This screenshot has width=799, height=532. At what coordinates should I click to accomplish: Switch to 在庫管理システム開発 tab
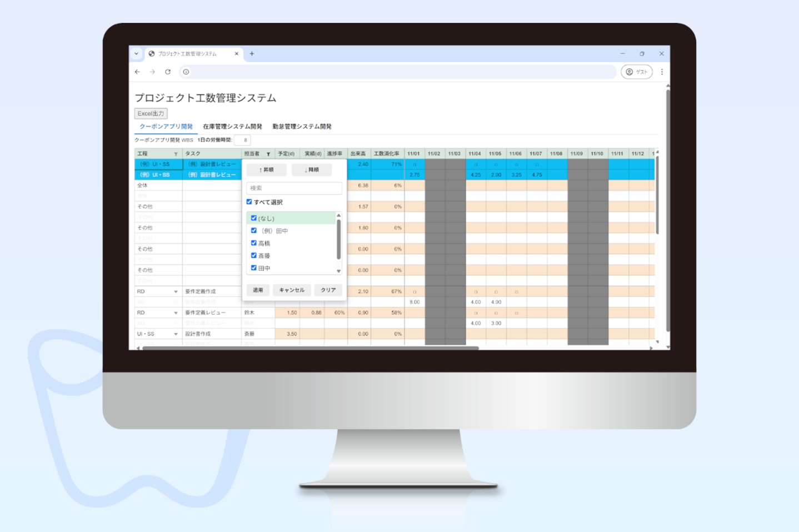click(232, 127)
